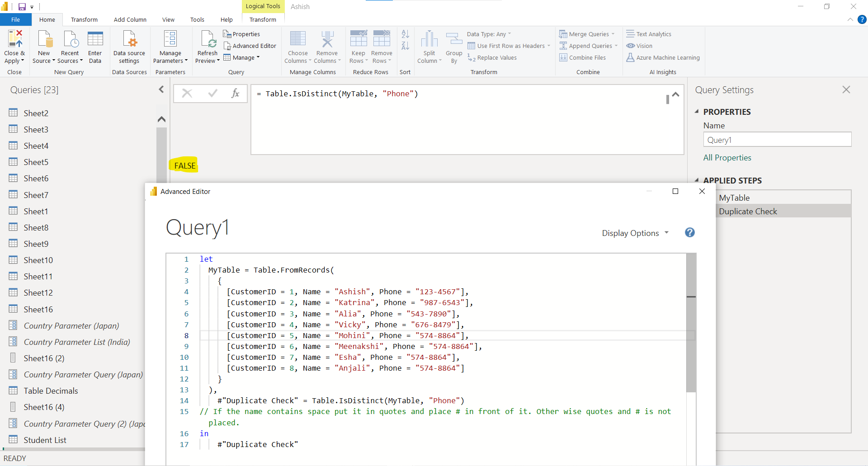
Task: Open the Enter Data tool
Action: click(x=95, y=46)
